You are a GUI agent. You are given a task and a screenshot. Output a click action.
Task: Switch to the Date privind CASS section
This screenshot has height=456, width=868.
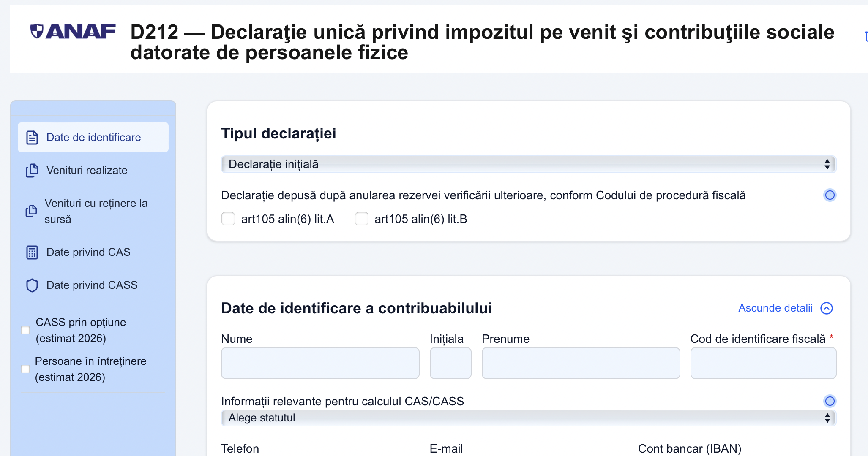[x=92, y=285]
